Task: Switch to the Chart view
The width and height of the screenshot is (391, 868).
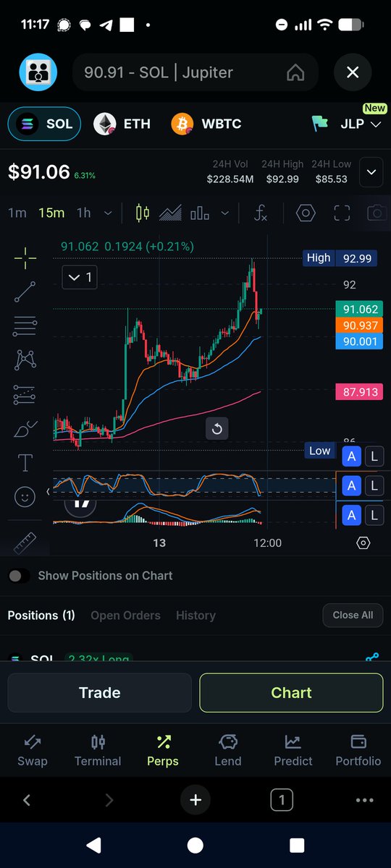Action: point(291,693)
